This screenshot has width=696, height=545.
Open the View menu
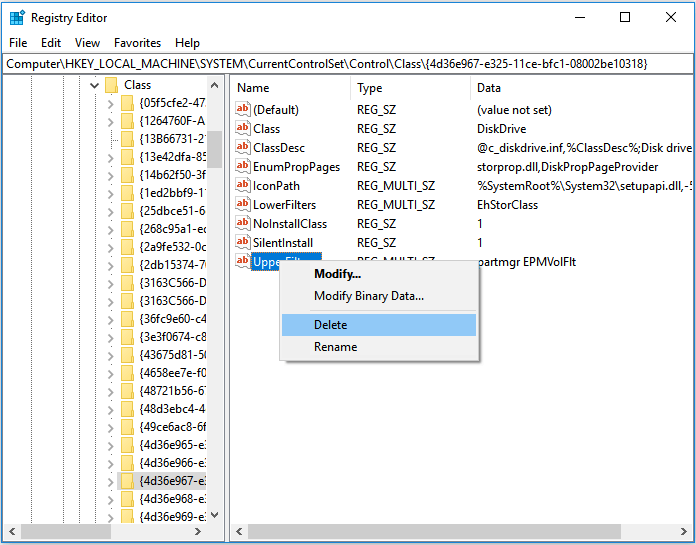click(x=87, y=43)
